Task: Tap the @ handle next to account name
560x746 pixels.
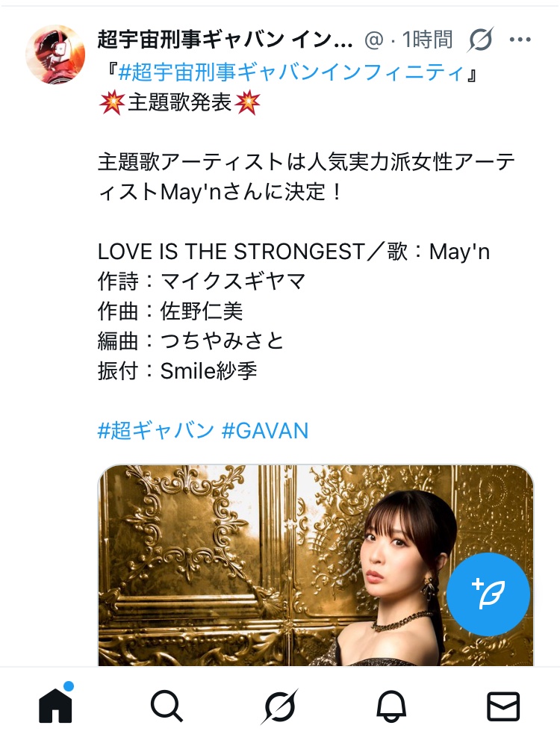Action: point(374,40)
